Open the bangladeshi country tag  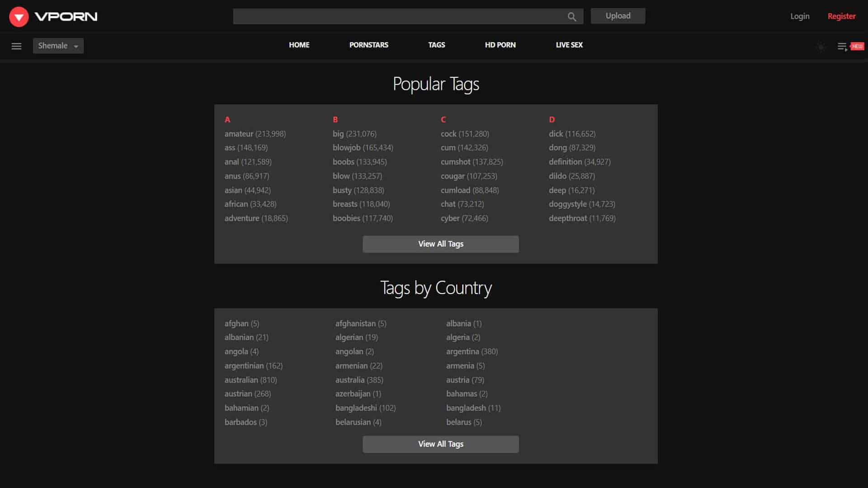point(356,408)
